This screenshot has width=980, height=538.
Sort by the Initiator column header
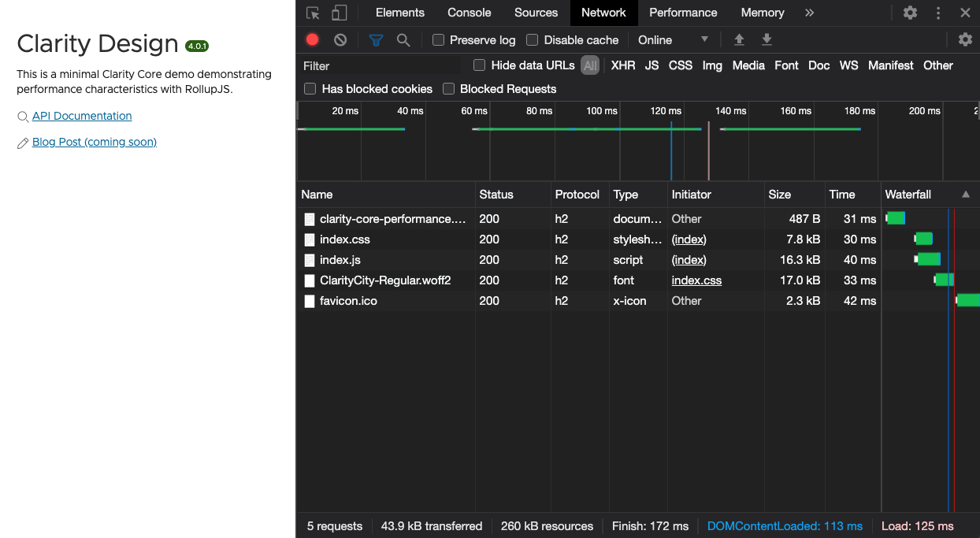[x=715, y=195]
